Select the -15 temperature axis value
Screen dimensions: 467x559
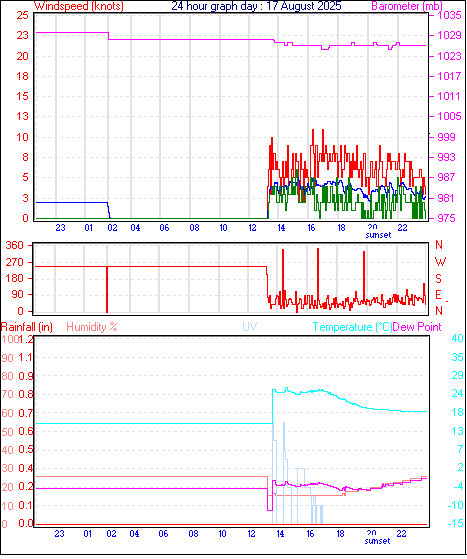click(x=456, y=523)
